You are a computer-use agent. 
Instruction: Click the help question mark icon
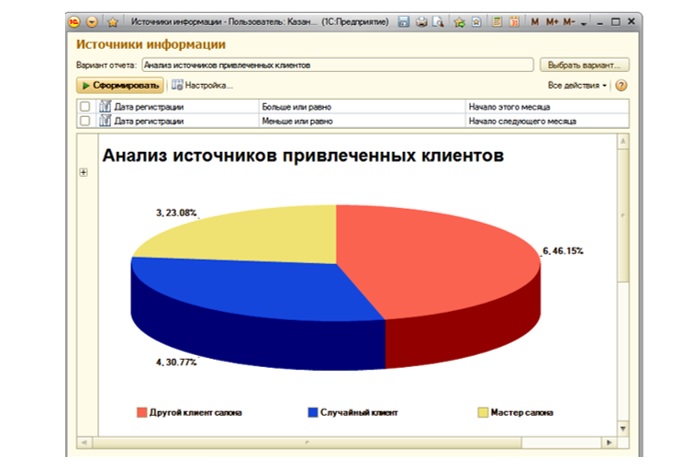tap(621, 85)
